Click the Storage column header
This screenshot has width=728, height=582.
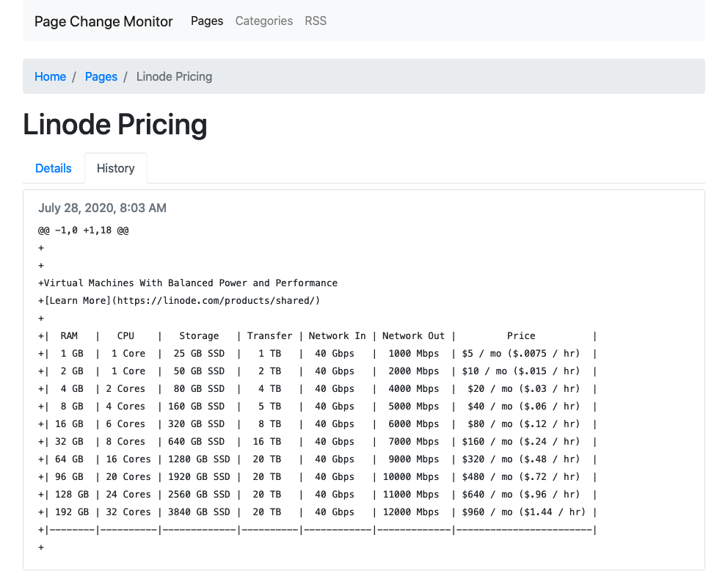(199, 336)
